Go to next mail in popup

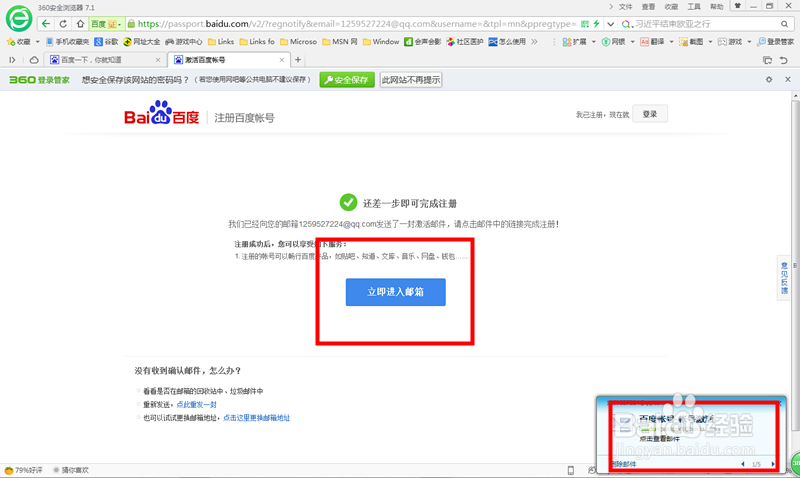[773, 464]
